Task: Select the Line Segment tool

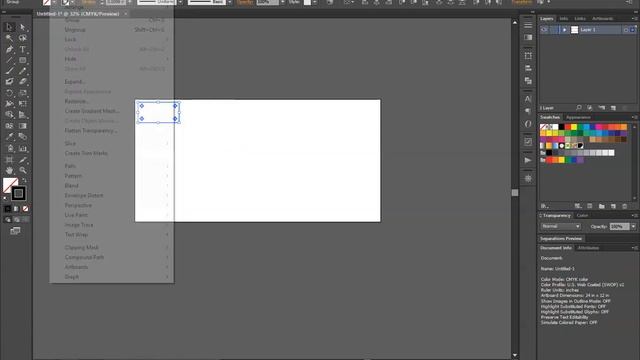Action: (9, 60)
